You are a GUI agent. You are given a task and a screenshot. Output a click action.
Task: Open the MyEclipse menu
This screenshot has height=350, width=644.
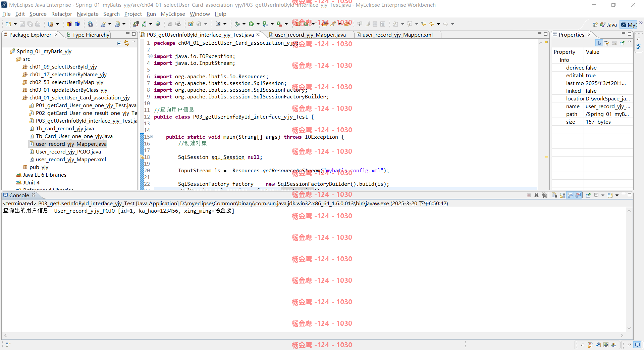coord(173,14)
